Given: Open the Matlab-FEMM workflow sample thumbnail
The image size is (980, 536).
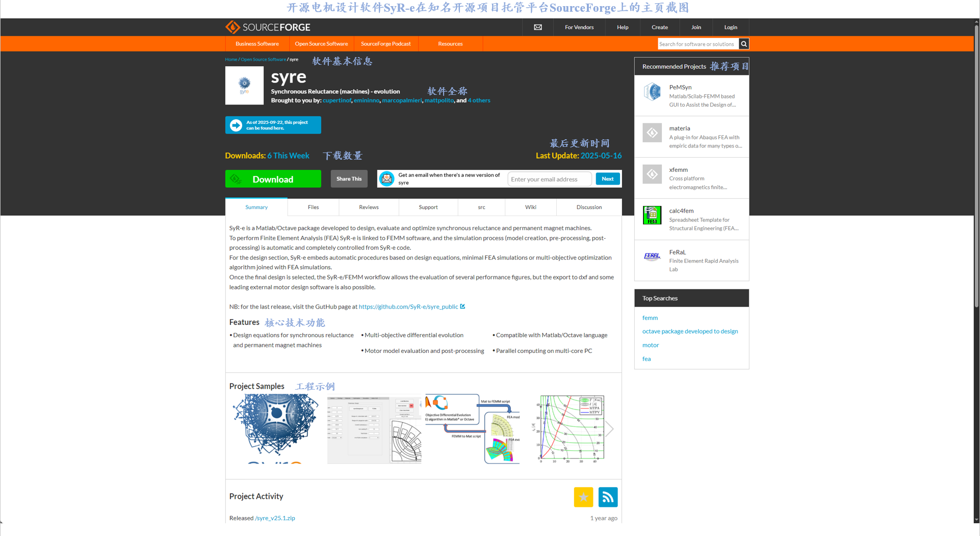Looking at the screenshot, I should 473,428.
